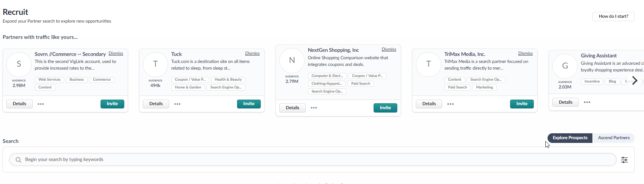Click How do I start? button

[x=614, y=16]
